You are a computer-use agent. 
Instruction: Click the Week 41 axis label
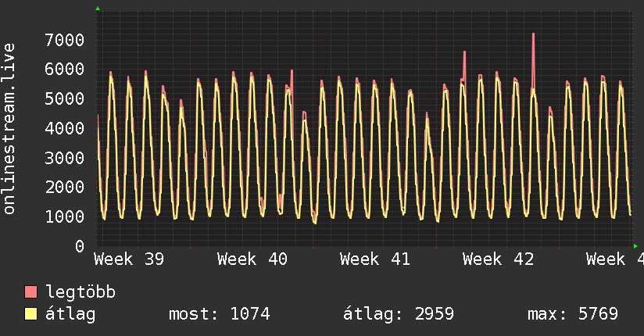pos(375,259)
